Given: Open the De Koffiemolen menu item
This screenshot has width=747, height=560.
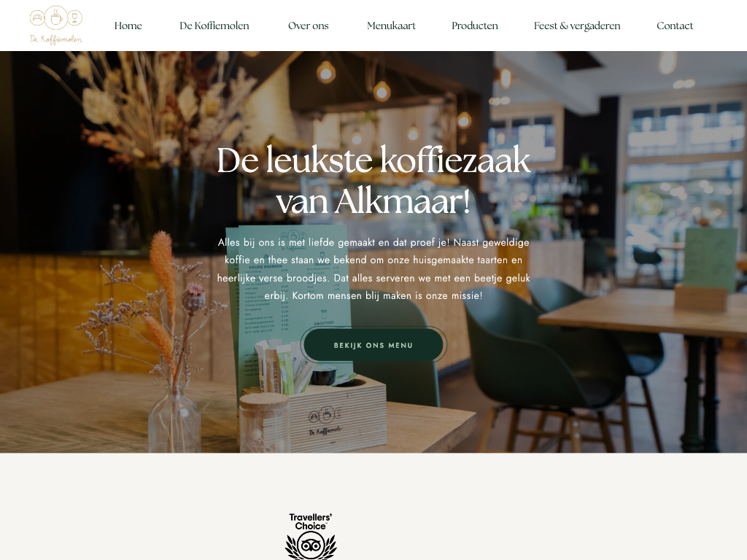Looking at the screenshot, I should pos(214,26).
